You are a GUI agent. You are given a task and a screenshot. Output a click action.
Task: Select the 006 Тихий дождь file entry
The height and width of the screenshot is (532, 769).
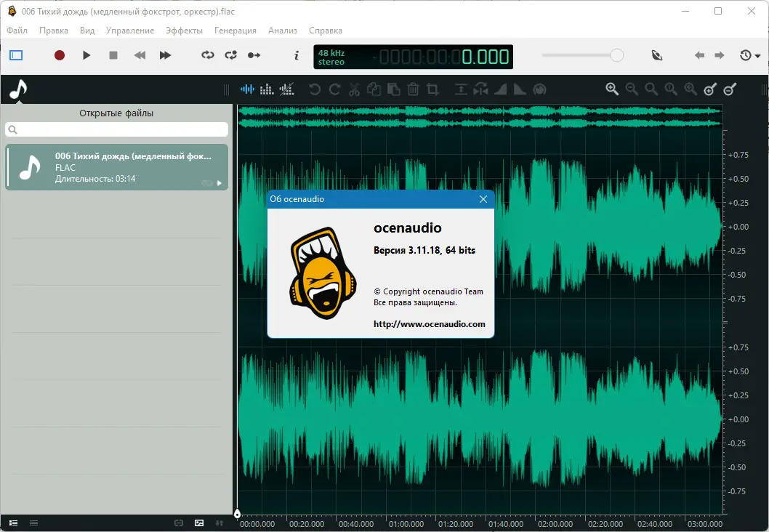117,167
